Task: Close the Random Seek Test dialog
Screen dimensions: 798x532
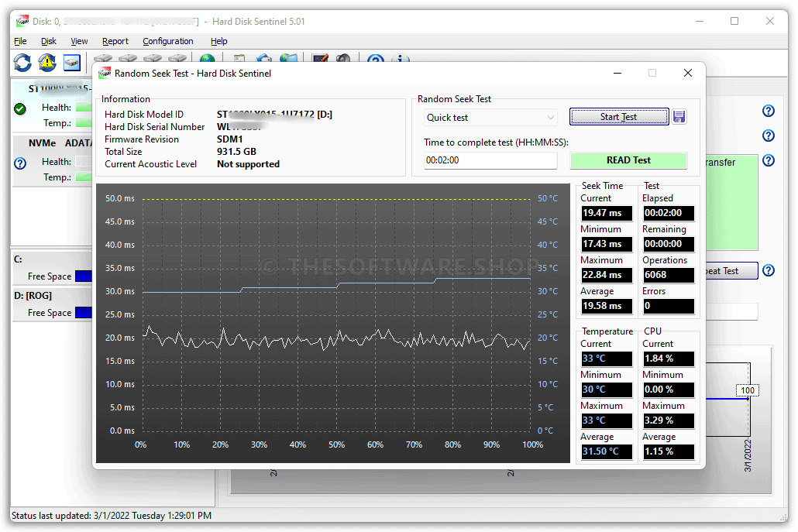Action: 687,74
